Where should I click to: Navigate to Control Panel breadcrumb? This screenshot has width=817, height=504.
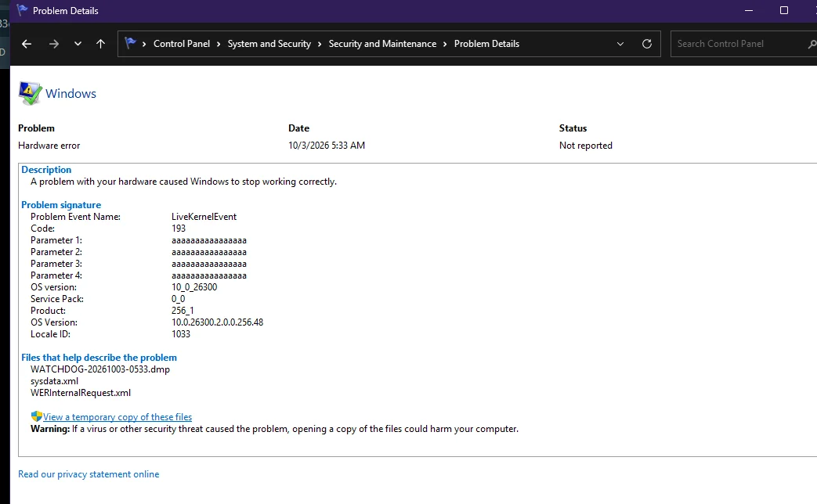(x=181, y=44)
